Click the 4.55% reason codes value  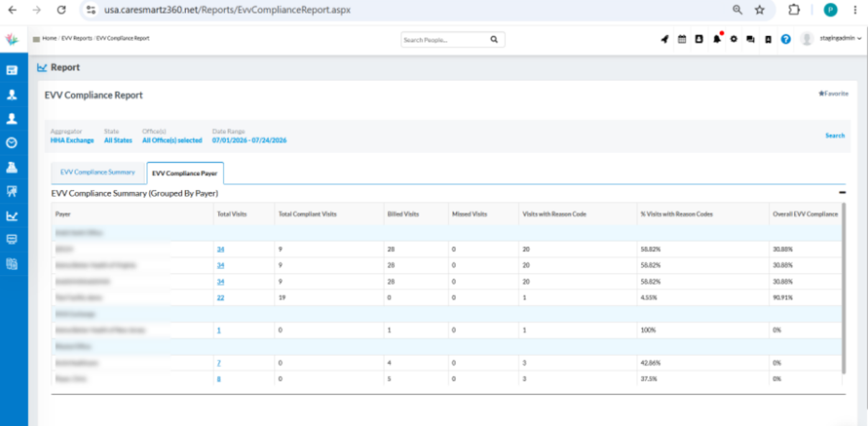648,298
